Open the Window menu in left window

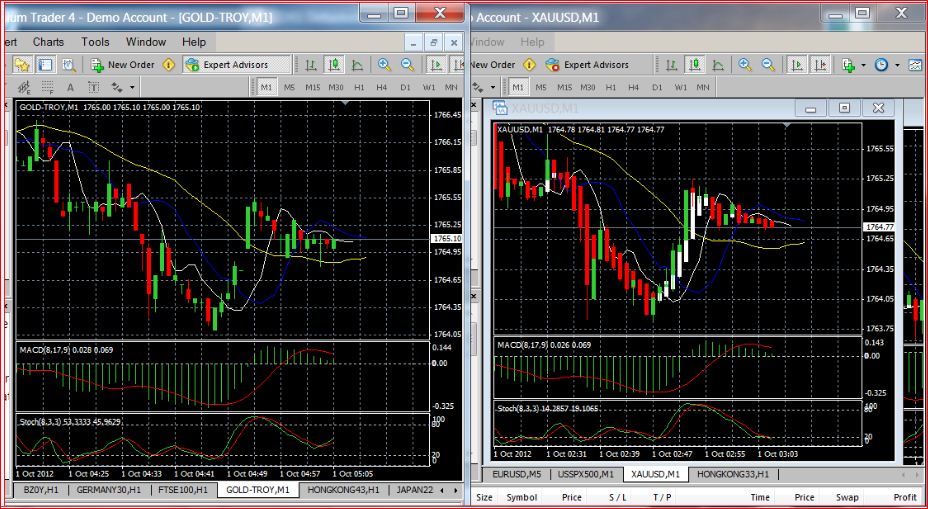click(x=146, y=42)
